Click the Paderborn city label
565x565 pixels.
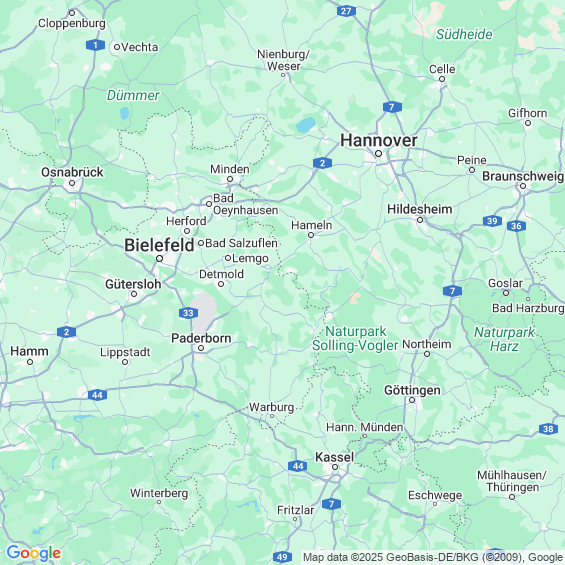click(201, 338)
